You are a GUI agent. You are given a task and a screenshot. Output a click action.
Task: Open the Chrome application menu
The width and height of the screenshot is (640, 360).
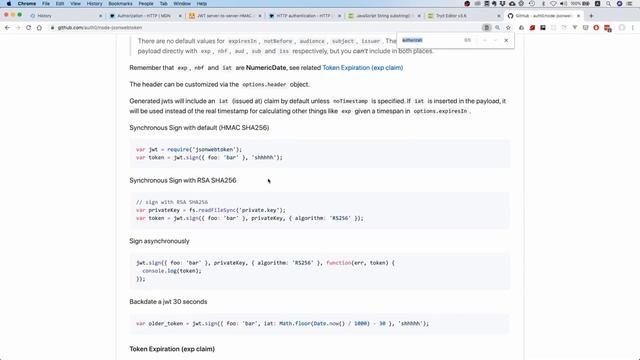(x=27, y=4)
